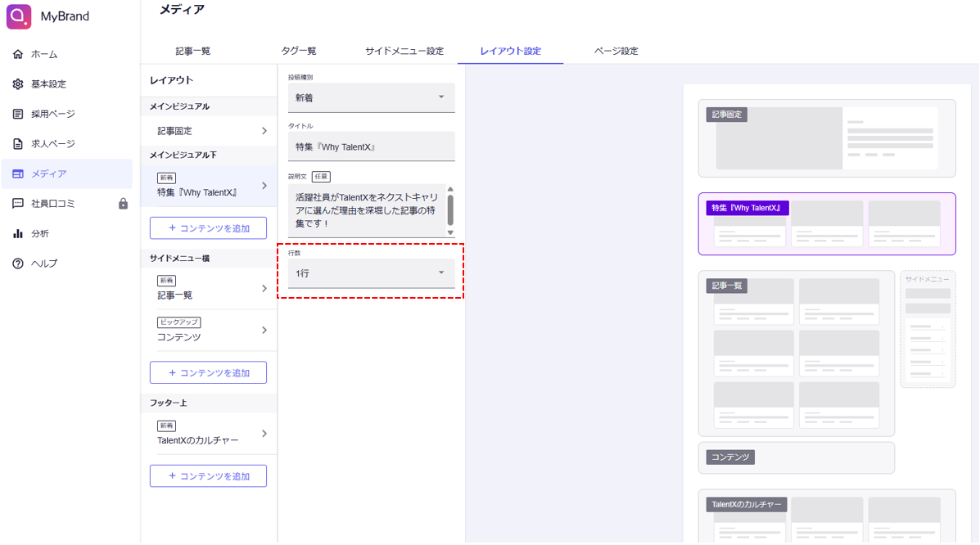
Task: Click コンテンツを追加 under フッター上
Action: [208, 476]
